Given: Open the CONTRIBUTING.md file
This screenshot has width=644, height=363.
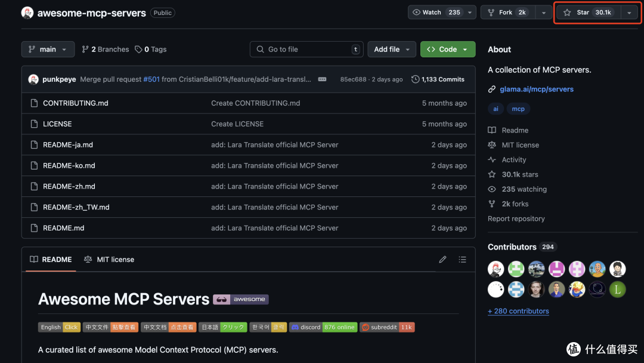Looking at the screenshot, I should pyautogui.click(x=76, y=103).
